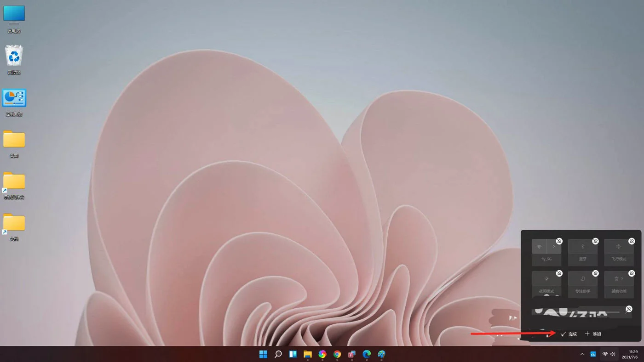644x362 pixels.
Task: Click Add to add a quick setting
Action: [593, 334]
